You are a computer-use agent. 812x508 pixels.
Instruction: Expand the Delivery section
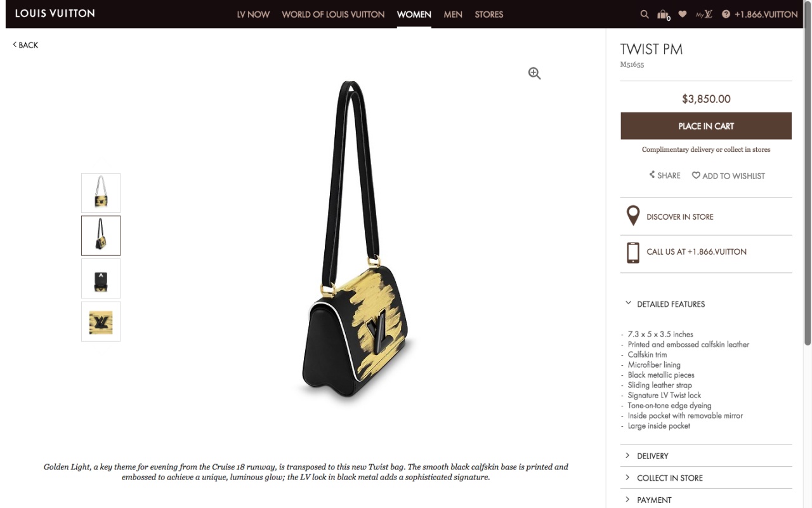click(706, 456)
